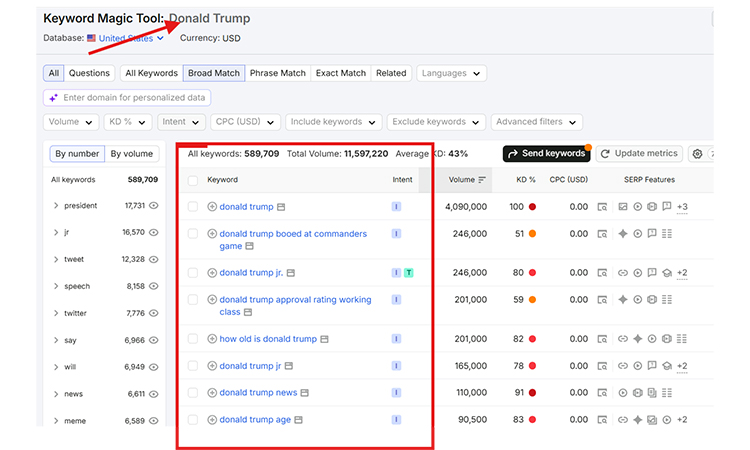Select the All Keywords match tab
Viewport: 750px width, 450px height.
[152, 73]
